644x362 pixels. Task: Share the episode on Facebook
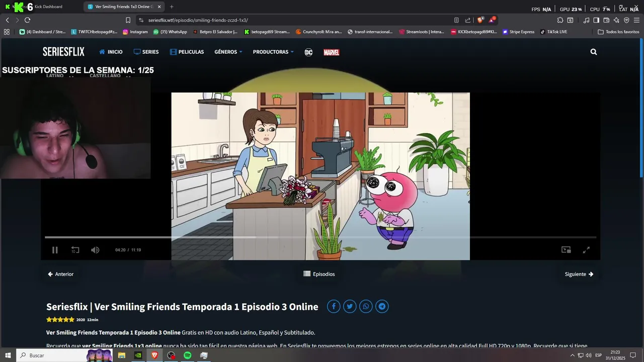(x=334, y=306)
